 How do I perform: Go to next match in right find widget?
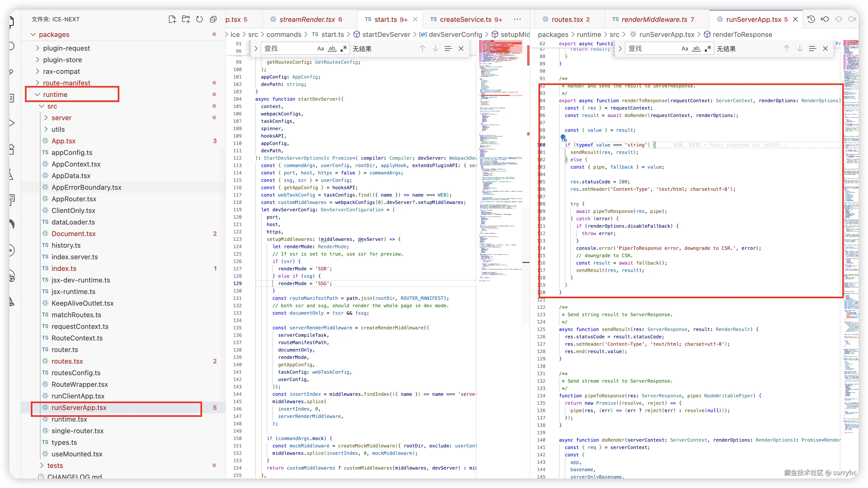point(800,48)
